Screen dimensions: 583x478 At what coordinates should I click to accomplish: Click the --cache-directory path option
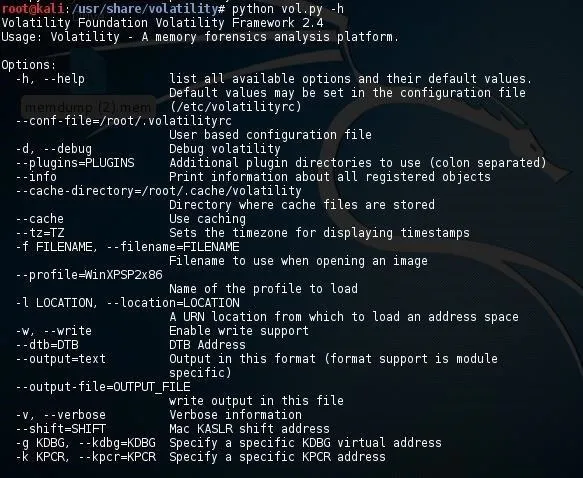click(x=158, y=191)
